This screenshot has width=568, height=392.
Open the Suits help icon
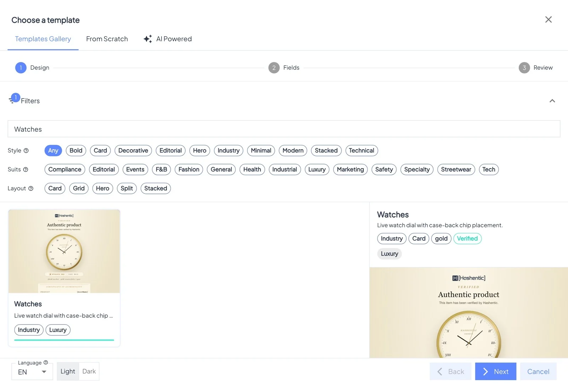(26, 169)
